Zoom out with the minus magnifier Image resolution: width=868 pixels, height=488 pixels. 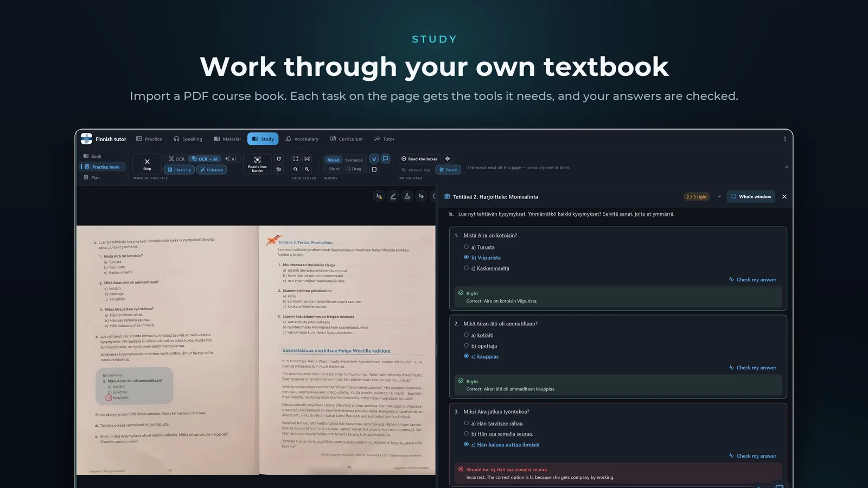click(x=296, y=169)
